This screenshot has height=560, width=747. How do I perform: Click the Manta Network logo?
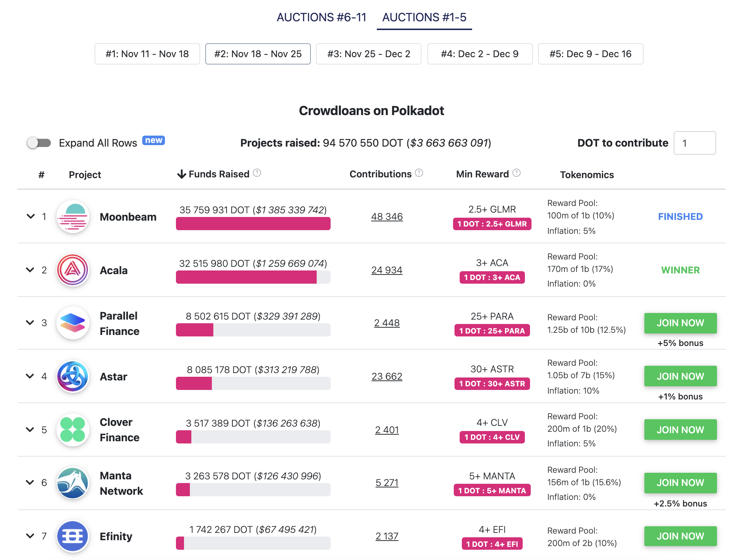[73, 483]
